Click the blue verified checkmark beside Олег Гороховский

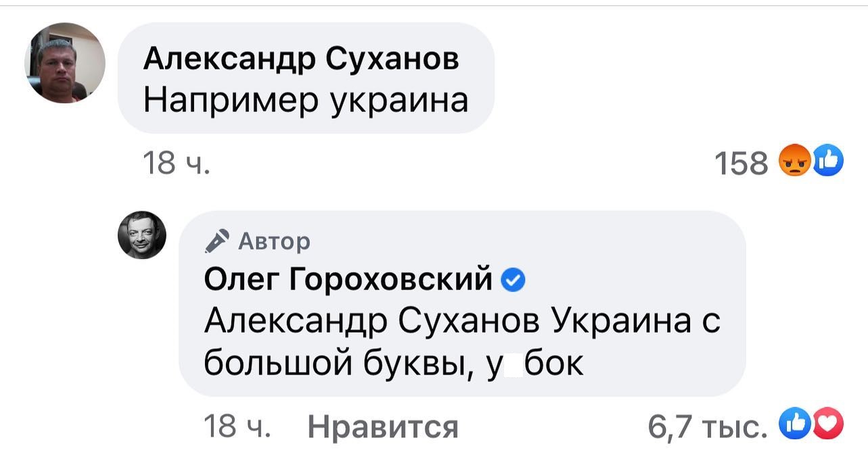pyautogui.click(x=513, y=278)
